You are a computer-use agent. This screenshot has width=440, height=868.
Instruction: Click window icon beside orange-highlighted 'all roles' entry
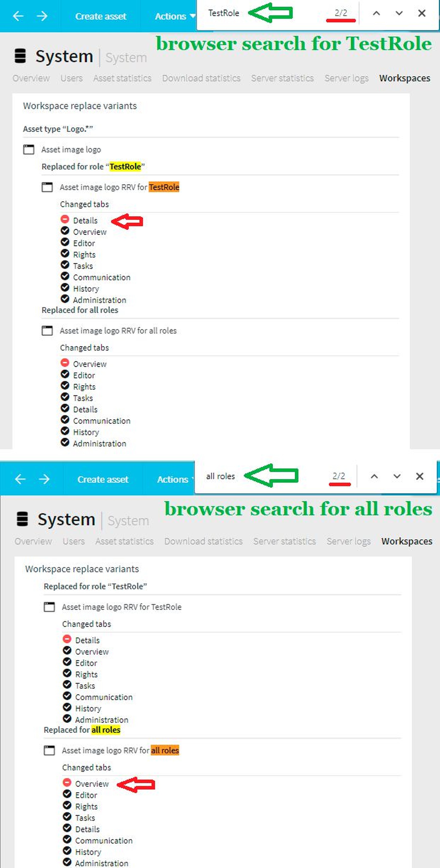(49, 751)
